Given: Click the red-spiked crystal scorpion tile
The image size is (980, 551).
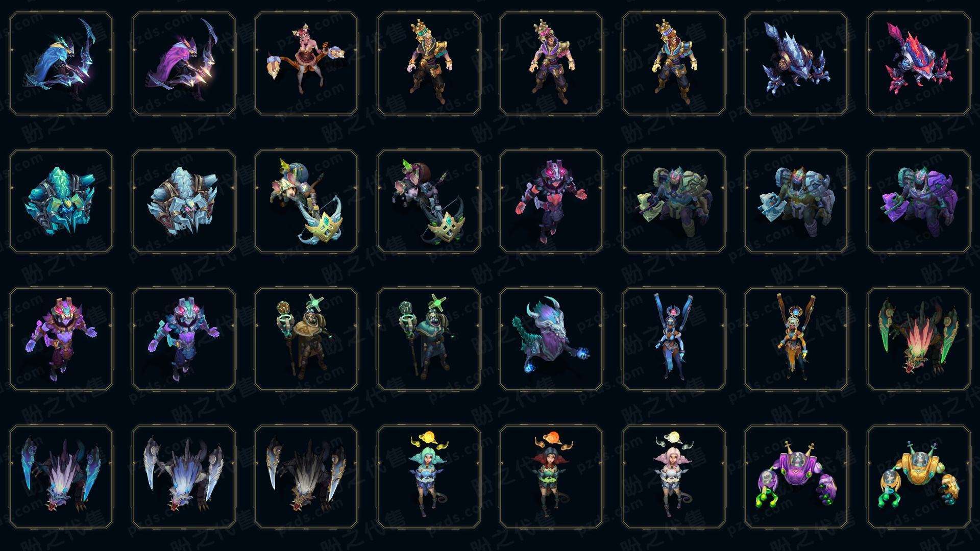Looking at the screenshot, I should point(919,64).
